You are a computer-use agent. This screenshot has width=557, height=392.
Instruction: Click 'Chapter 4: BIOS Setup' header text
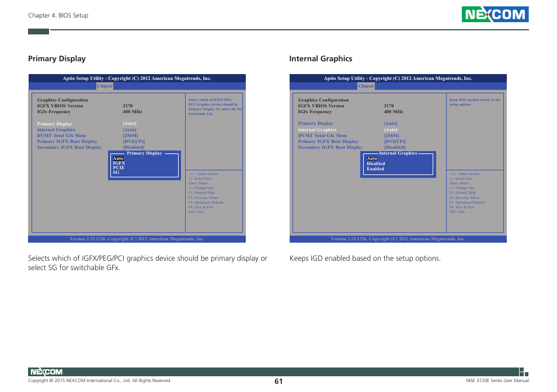tap(58, 15)
